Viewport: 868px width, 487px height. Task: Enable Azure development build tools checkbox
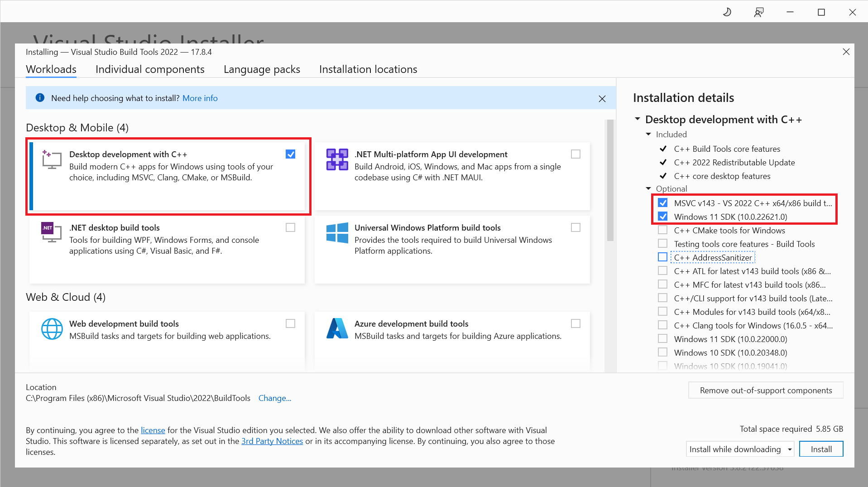(575, 323)
